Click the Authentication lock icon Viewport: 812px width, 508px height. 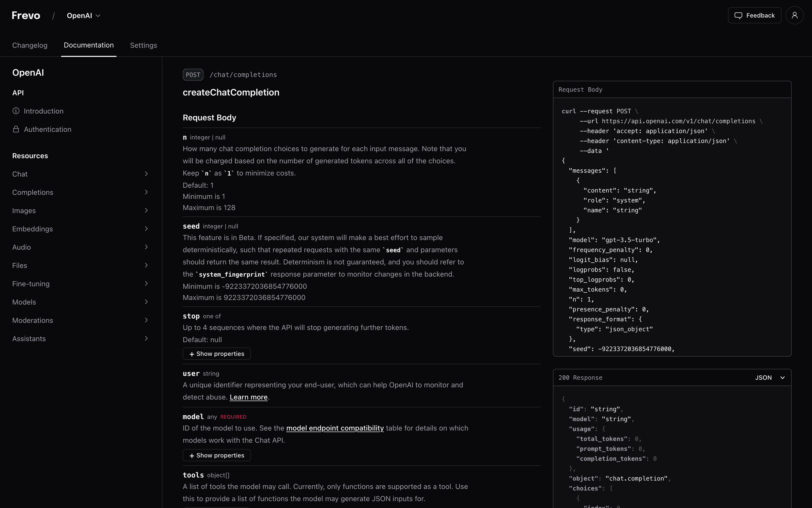16,129
